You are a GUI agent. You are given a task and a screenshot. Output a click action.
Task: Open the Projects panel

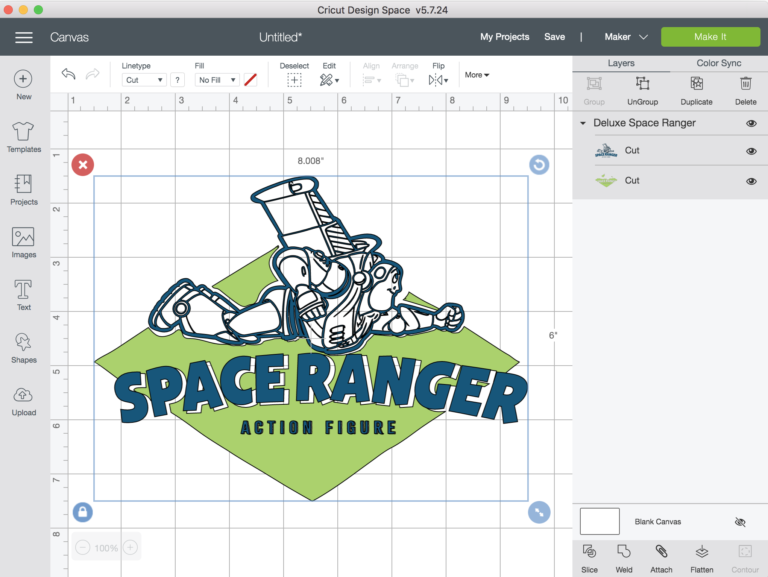(x=24, y=190)
